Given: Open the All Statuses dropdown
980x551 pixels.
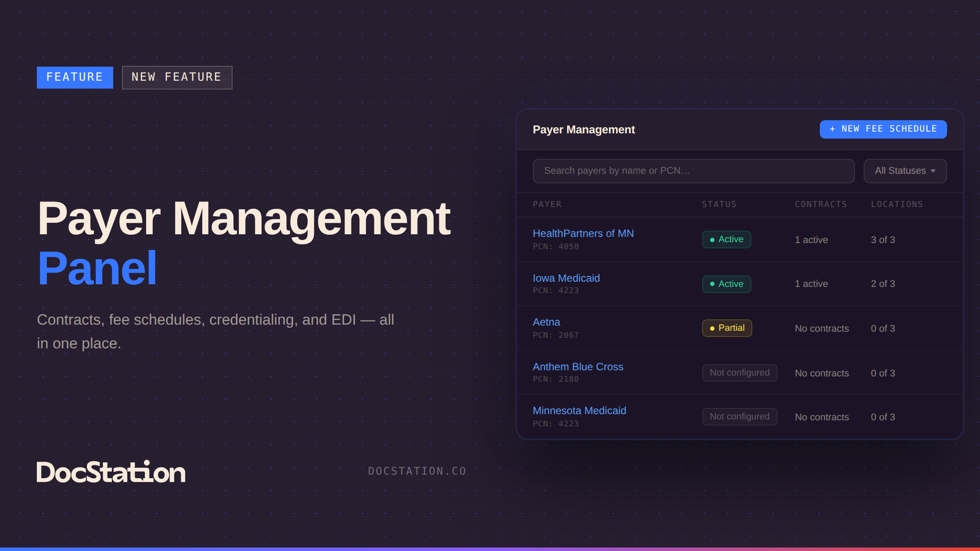Looking at the screenshot, I should pyautogui.click(x=905, y=171).
